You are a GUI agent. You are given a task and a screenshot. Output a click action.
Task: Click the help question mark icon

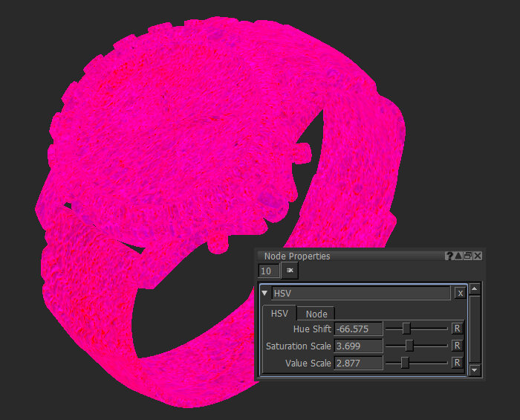pos(449,256)
